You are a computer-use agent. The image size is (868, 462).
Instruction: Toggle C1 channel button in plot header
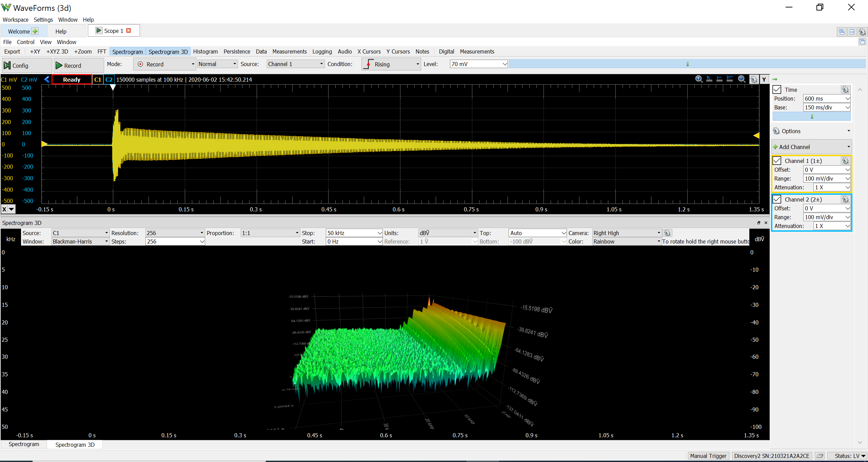[x=98, y=79]
